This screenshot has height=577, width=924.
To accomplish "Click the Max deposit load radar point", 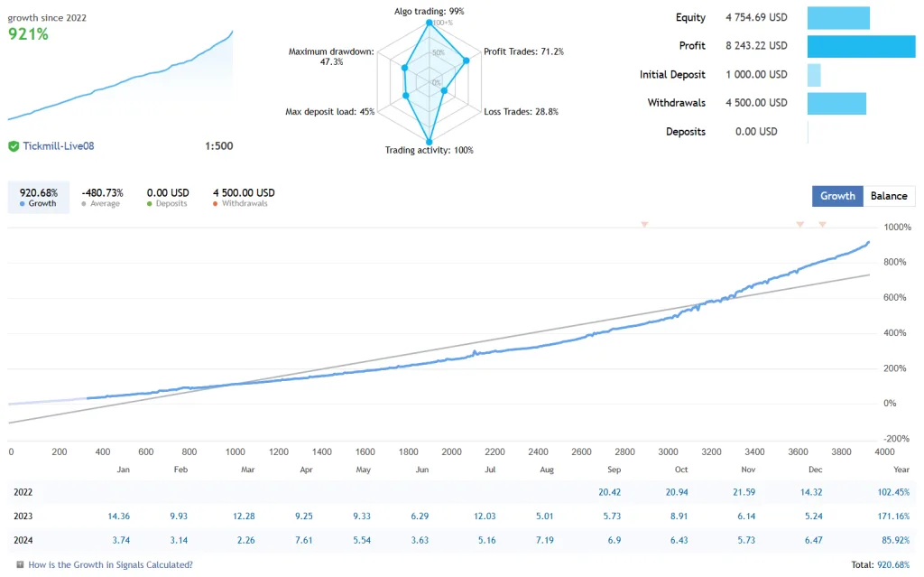I will click(406, 95).
